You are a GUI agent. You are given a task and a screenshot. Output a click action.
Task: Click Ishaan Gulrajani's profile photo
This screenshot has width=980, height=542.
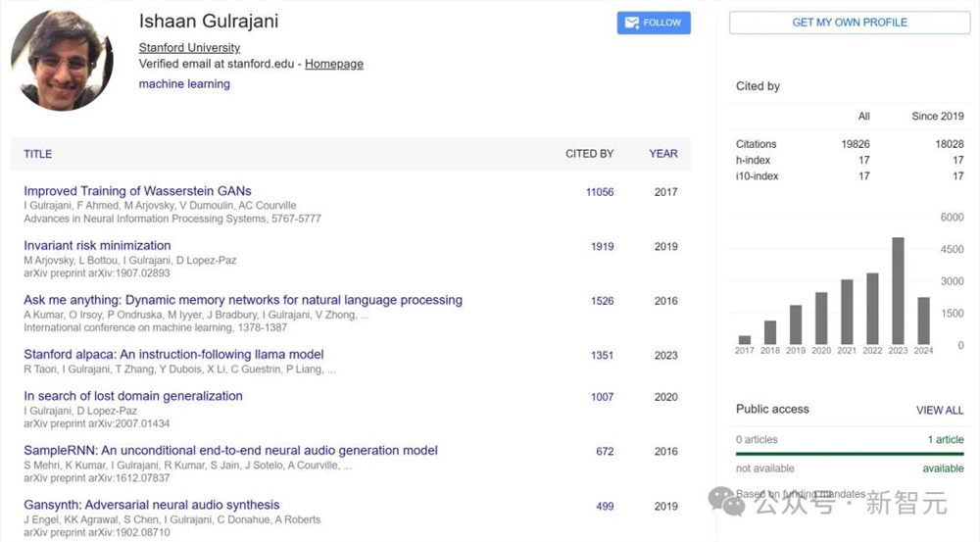pyautogui.click(x=63, y=61)
